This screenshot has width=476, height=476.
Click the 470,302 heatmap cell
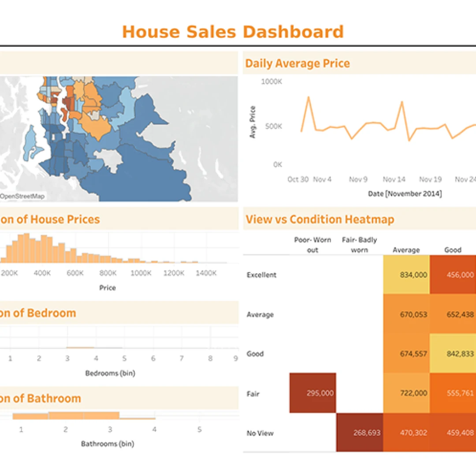[406, 432]
